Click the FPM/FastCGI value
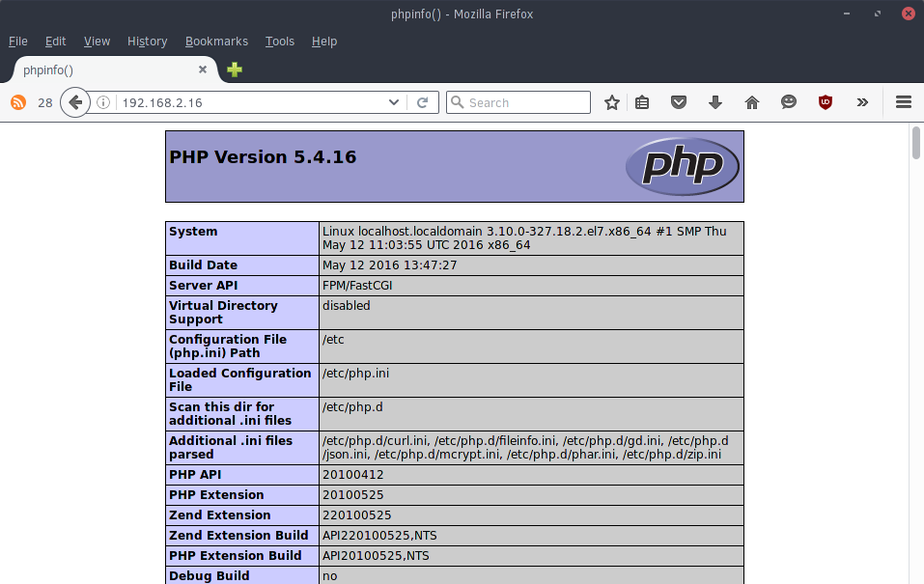924x584 pixels. pos(357,285)
